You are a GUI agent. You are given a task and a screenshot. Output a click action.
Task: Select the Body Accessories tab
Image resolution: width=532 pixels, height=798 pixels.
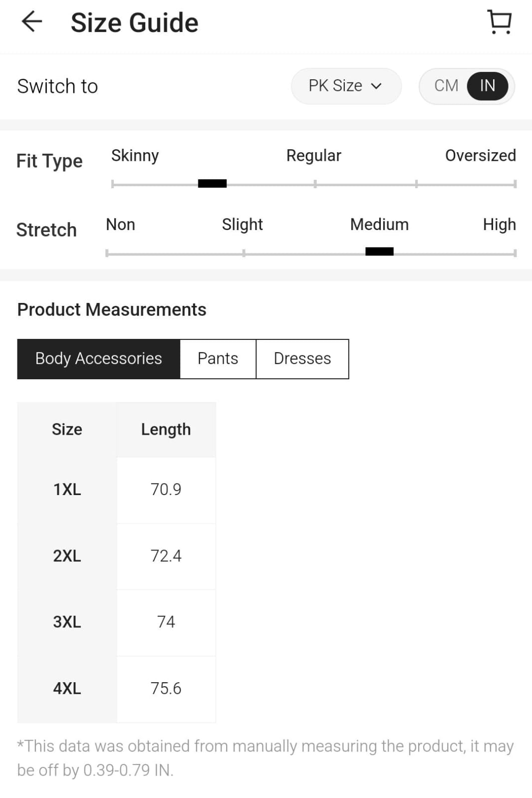(x=99, y=359)
